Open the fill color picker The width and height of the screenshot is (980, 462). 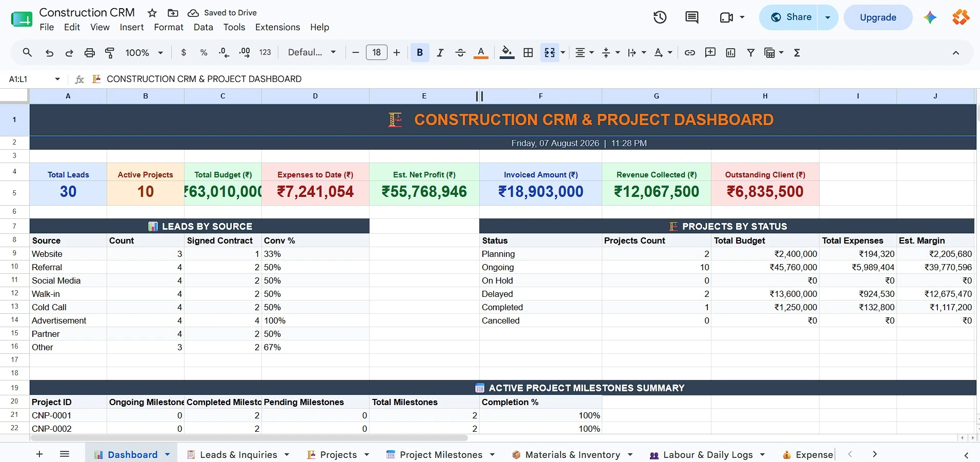[x=507, y=52]
